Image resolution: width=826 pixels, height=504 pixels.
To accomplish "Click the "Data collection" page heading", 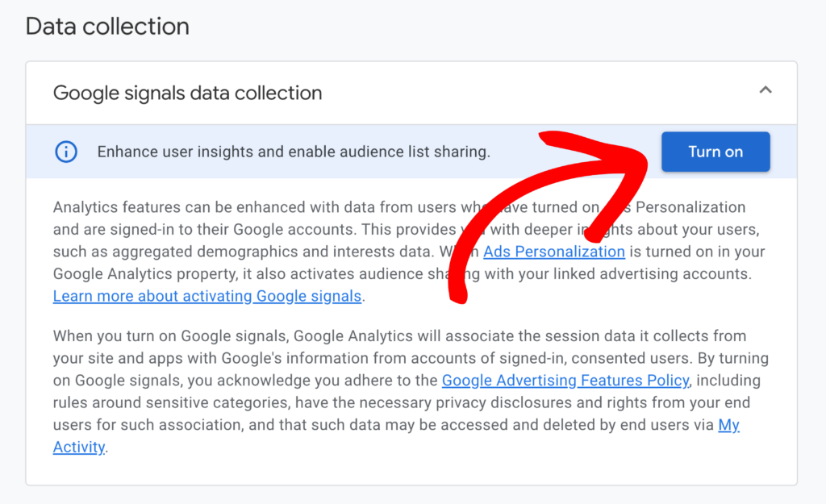I will click(x=107, y=26).
